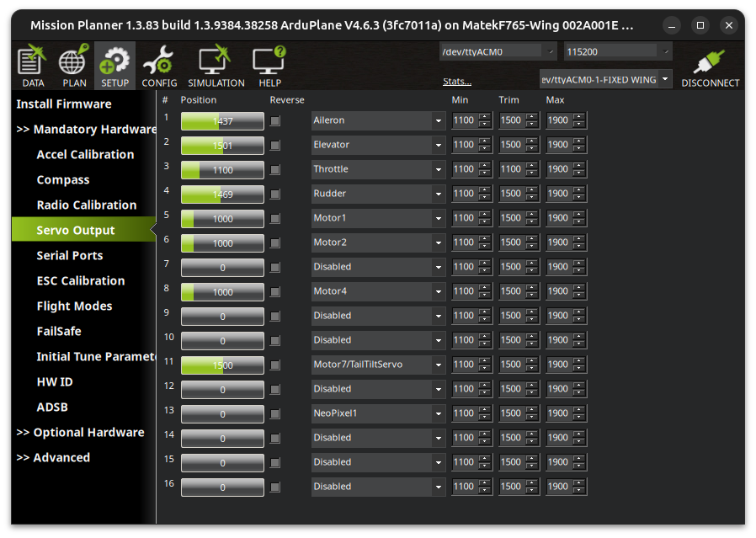Toggle Reverse checkbox for Aileron row
Image resolution: width=756 pixels, height=538 pixels.
[x=274, y=121]
